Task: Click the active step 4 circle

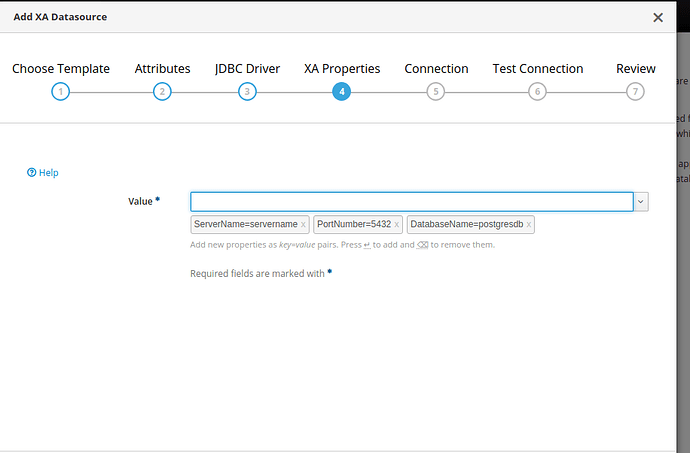Action: point(342,92)
